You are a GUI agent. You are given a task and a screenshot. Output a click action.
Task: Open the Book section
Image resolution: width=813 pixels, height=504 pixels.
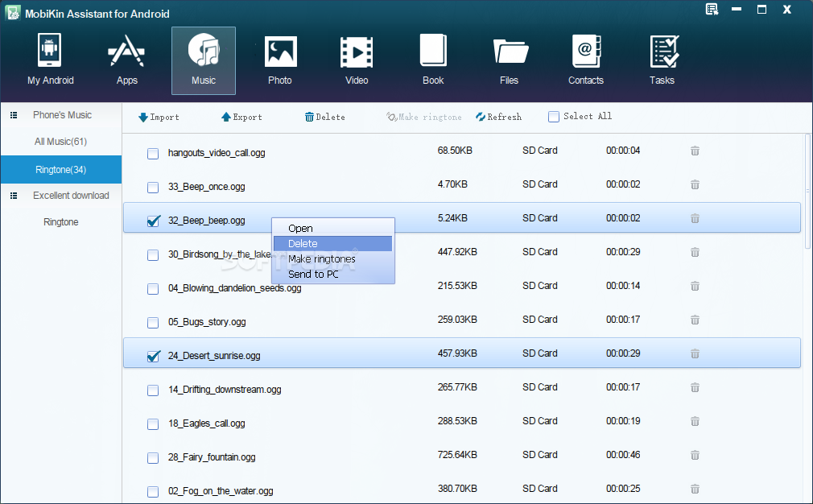(x=433, y=60)
